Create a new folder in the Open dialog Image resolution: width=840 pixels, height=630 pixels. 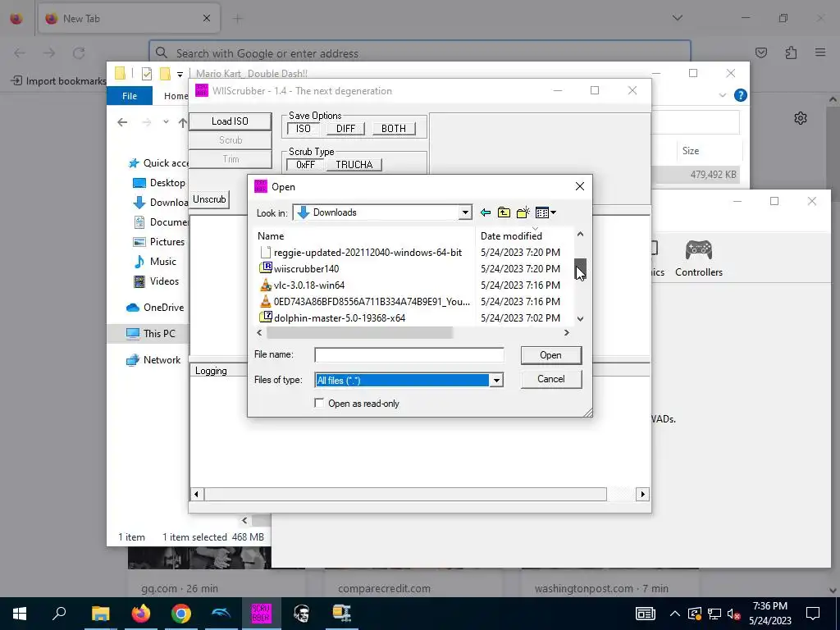(x=523, y=212)
